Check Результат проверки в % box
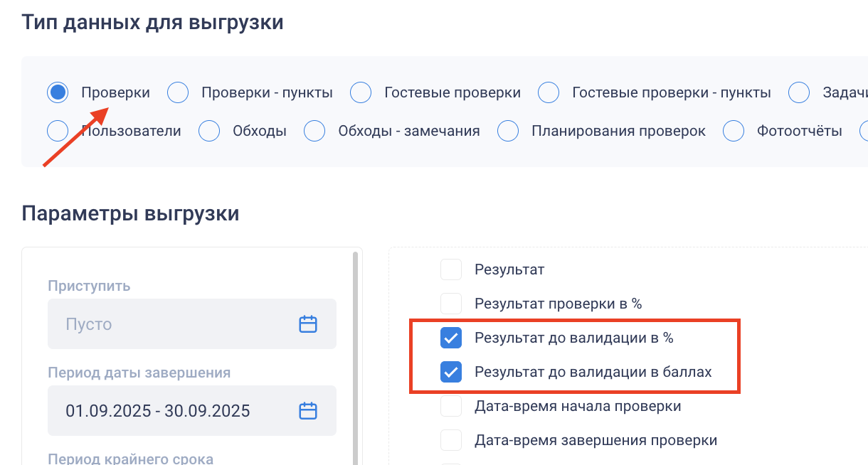 (x=451, y=304)
